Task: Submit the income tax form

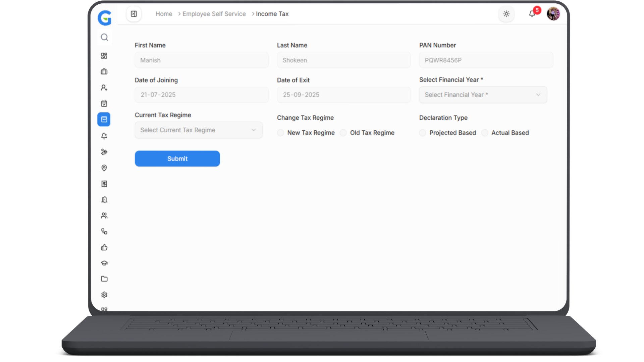Action: (177, 159)
